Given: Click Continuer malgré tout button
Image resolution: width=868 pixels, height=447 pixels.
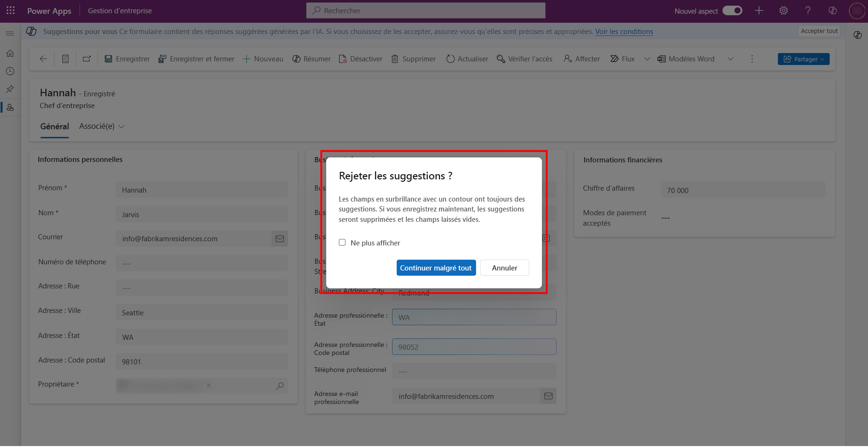Looking at the screenshot, I should (436, 268).
